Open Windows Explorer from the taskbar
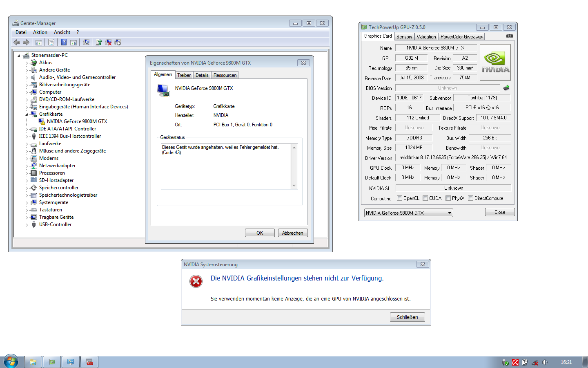The height and width of the screenshot is (368, 588). point(33,362)
